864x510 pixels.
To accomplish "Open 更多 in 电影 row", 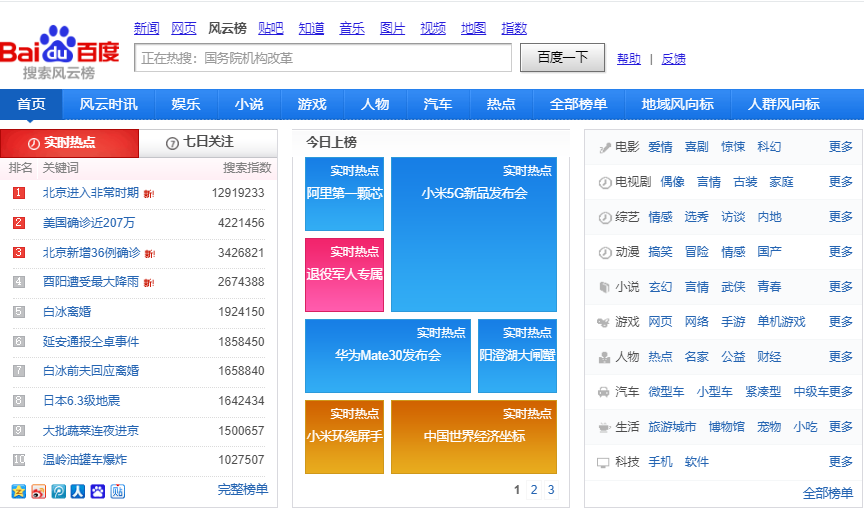I will 841,147.
